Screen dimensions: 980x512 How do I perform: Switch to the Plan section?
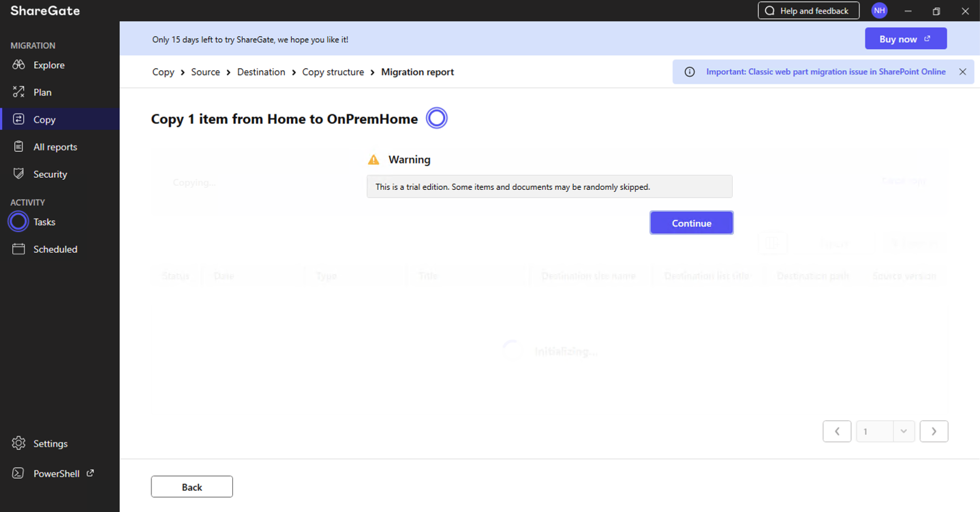point(42,93)
